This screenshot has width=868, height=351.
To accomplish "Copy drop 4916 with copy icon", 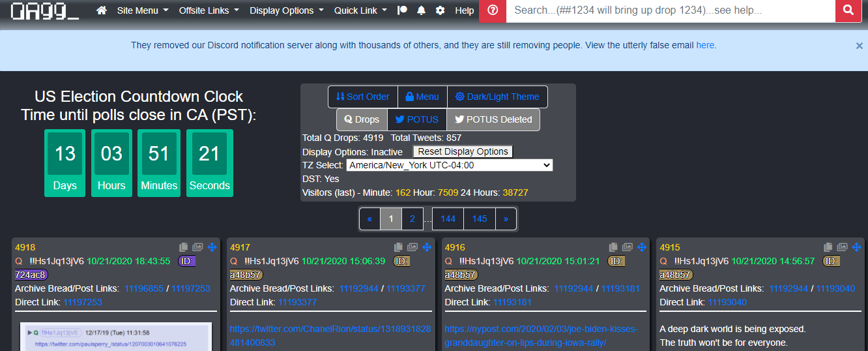I will pos(613,247).
